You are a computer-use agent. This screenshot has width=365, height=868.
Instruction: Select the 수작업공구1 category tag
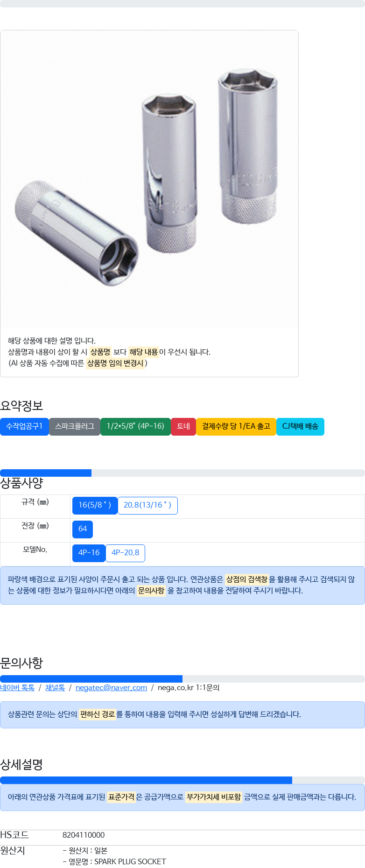click(24, 426)
